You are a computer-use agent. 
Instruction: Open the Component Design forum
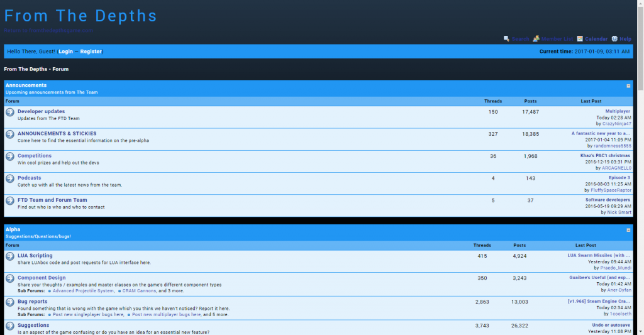[x=42, y=278]
